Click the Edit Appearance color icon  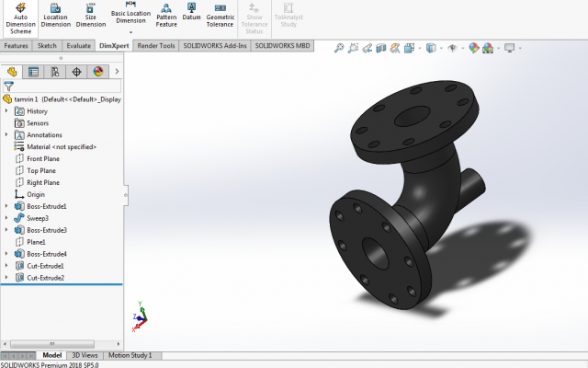(474, 48)
